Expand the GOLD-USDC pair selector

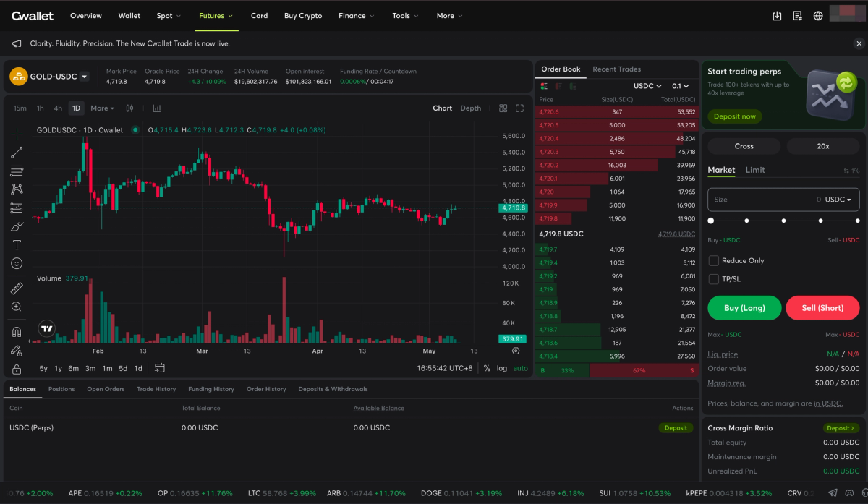(x=85, y=77)
